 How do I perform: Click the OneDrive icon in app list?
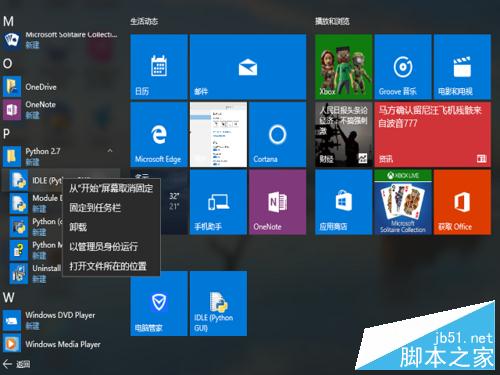click(x=12, y=87)
